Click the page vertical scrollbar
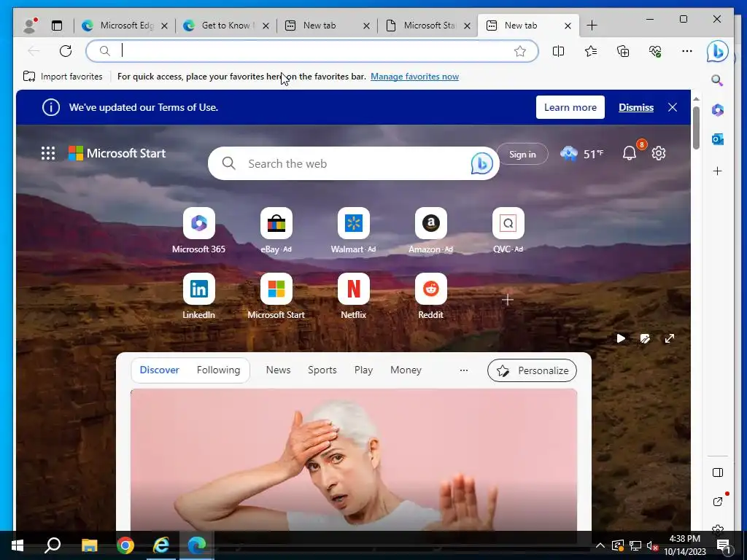747x560 pixels. click(696, 128)
